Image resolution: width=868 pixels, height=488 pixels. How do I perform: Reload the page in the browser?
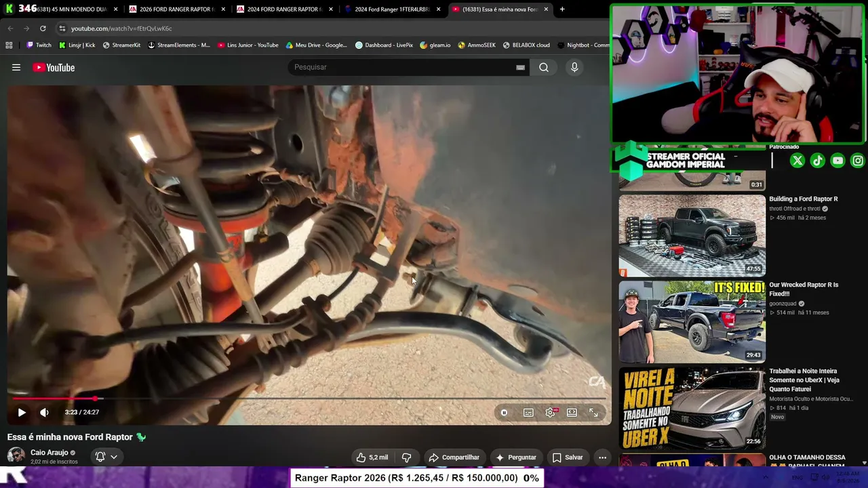coord(43,28)
